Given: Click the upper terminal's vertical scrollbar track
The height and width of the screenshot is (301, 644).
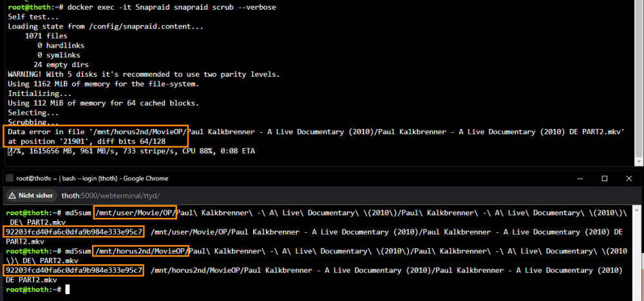Looking at the screenshot, I should click(639, 78).
